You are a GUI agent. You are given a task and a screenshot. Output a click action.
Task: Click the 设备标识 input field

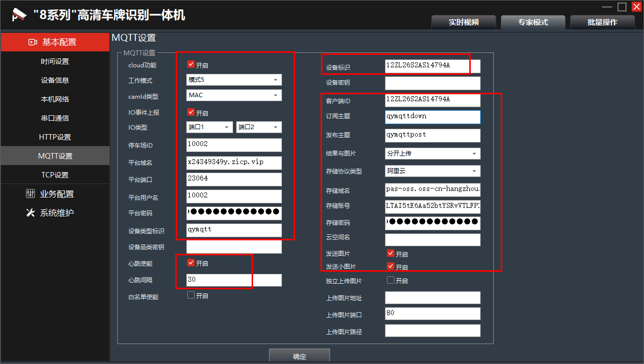pos(433,67)
